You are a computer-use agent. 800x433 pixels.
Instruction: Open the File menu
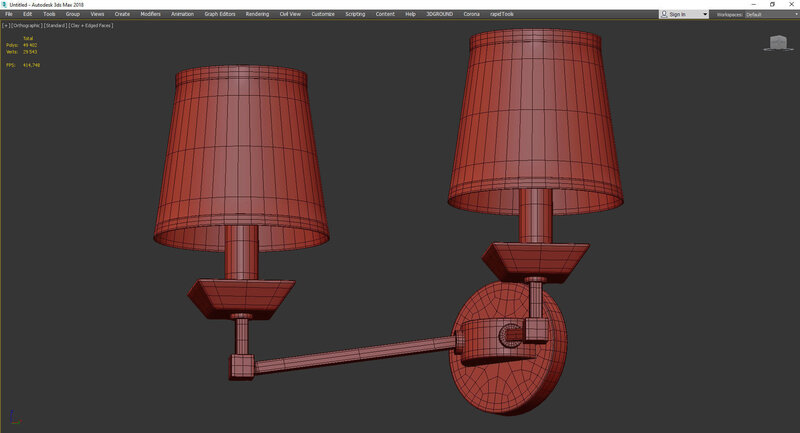[x=9, y=14]
